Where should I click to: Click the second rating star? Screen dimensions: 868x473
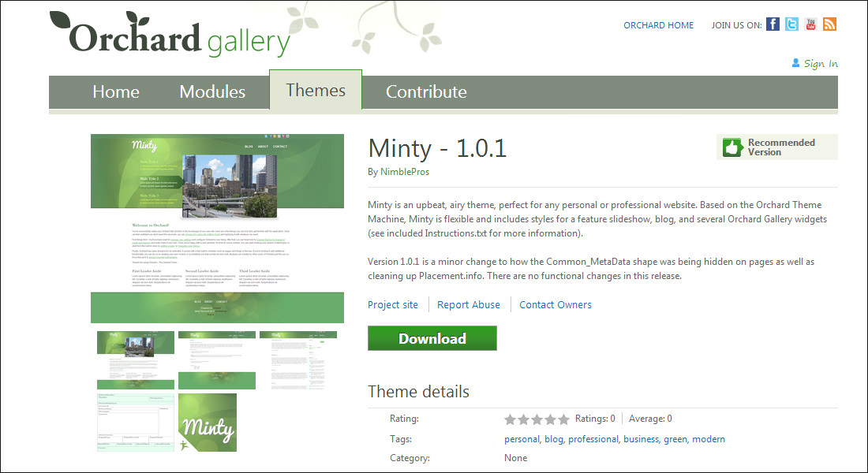523,419
